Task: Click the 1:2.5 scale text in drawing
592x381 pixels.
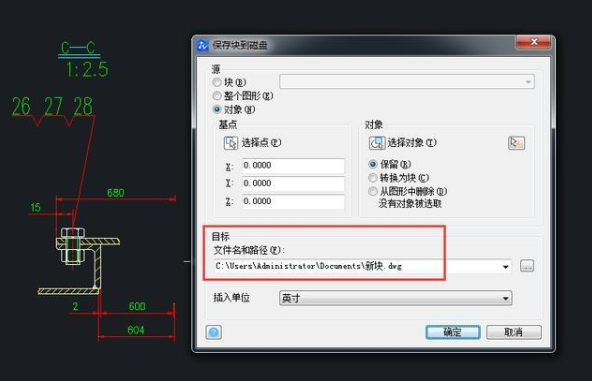Action: tap(87, 69)
